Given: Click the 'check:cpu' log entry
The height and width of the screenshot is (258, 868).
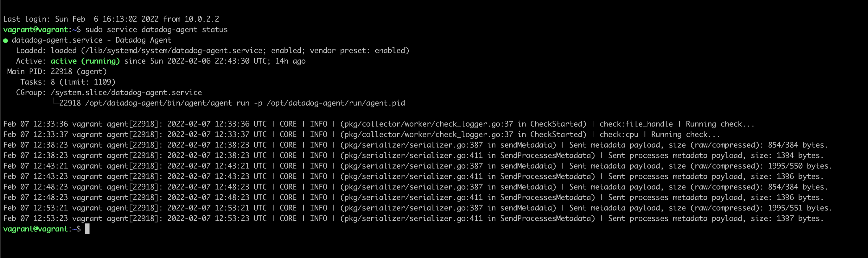Looking at the screenshot, I should (x=619, y=134).
